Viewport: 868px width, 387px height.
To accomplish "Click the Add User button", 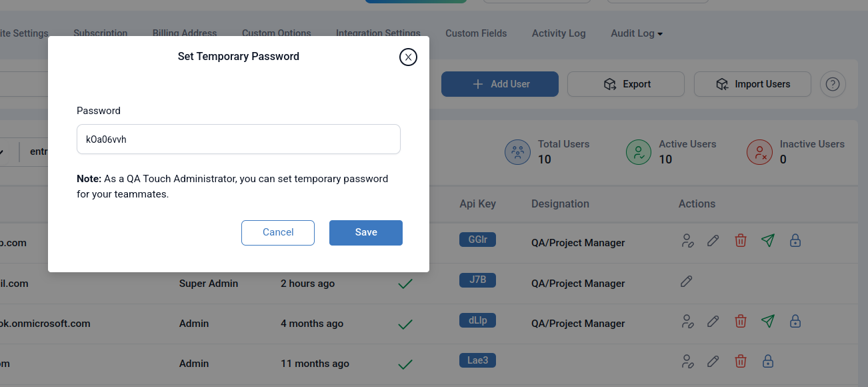I will point(499,84).
